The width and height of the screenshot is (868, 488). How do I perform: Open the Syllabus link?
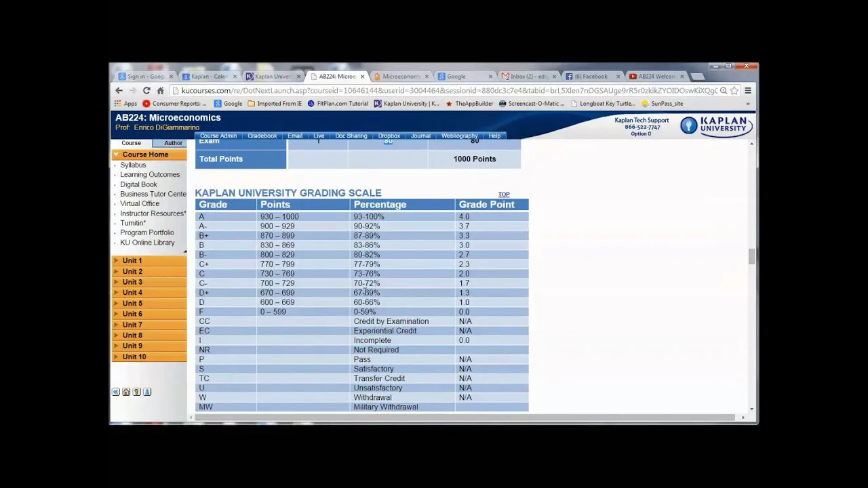click(x=133, y=165)
